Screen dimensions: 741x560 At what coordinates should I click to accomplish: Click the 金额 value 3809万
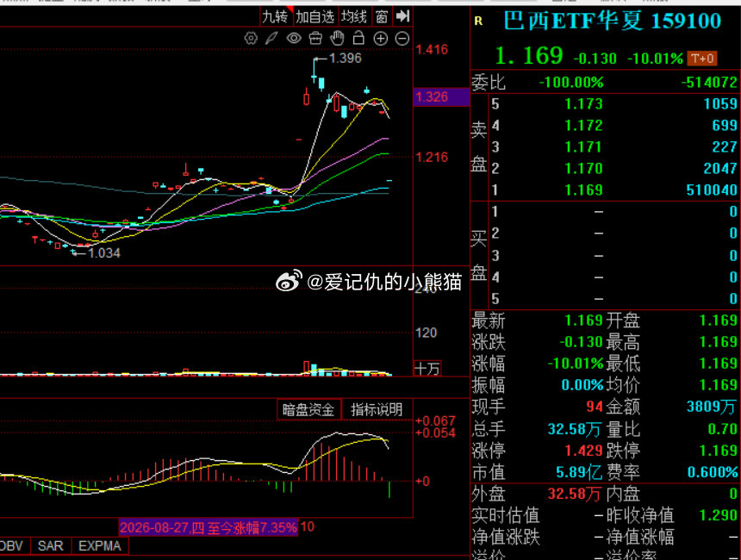tap(711, 407)
